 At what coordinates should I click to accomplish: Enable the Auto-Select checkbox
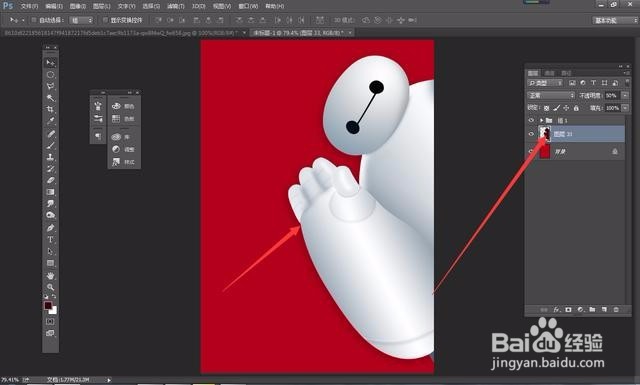[34, 20]
